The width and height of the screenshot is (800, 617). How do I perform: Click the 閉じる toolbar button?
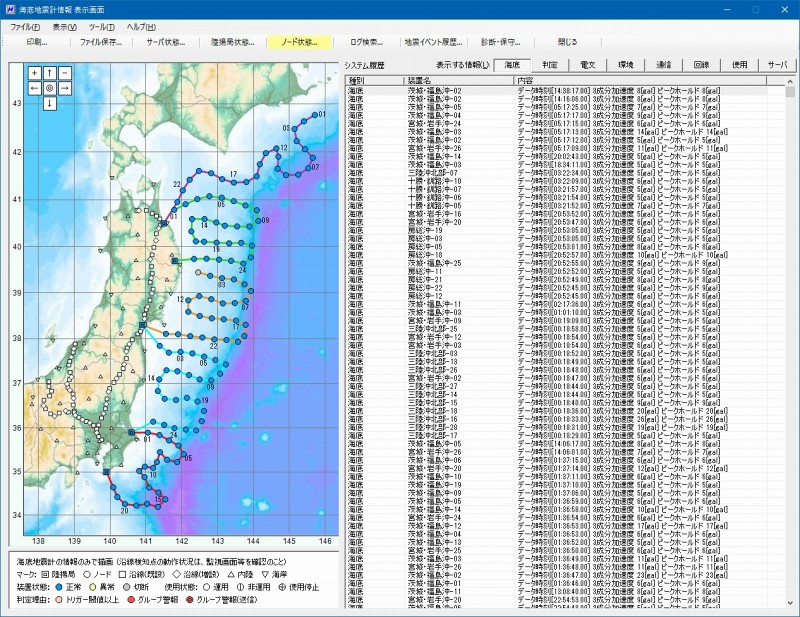[567, 42]
